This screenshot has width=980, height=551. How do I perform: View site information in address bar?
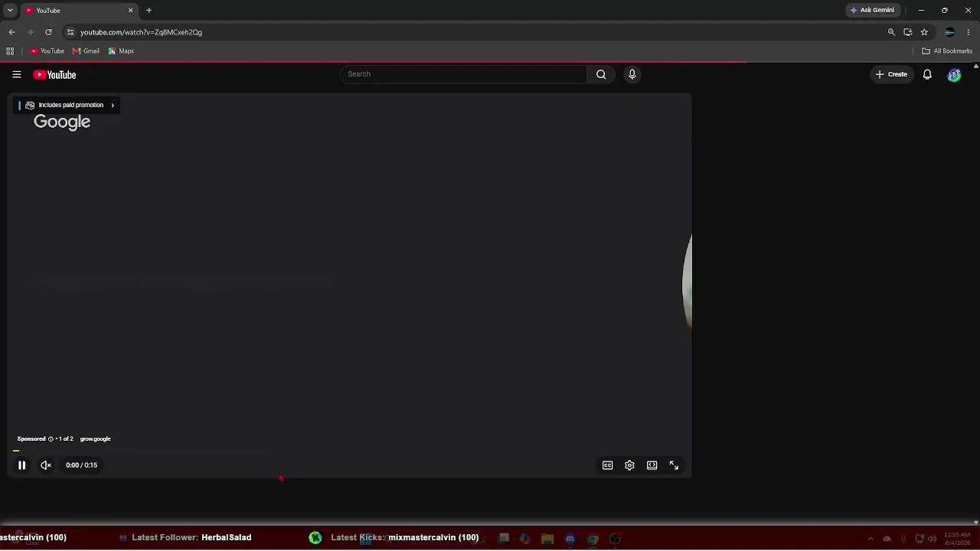[70, 32]
